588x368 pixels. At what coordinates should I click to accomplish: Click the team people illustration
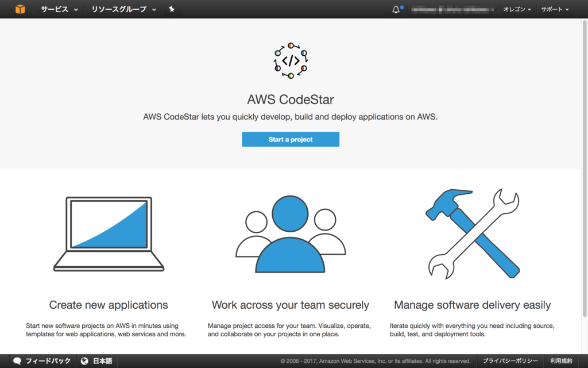290,234
